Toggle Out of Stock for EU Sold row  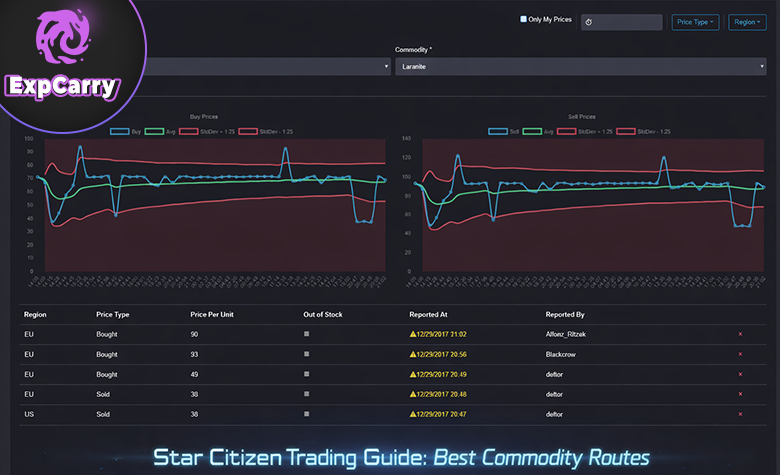pyautogui.click(x=306, y=394)
